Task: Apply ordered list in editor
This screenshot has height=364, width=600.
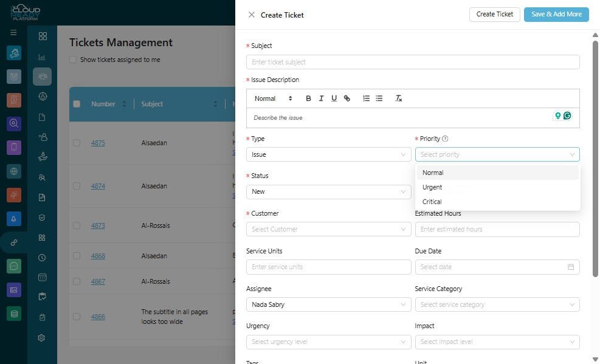Action: click(x=366, y=98)
